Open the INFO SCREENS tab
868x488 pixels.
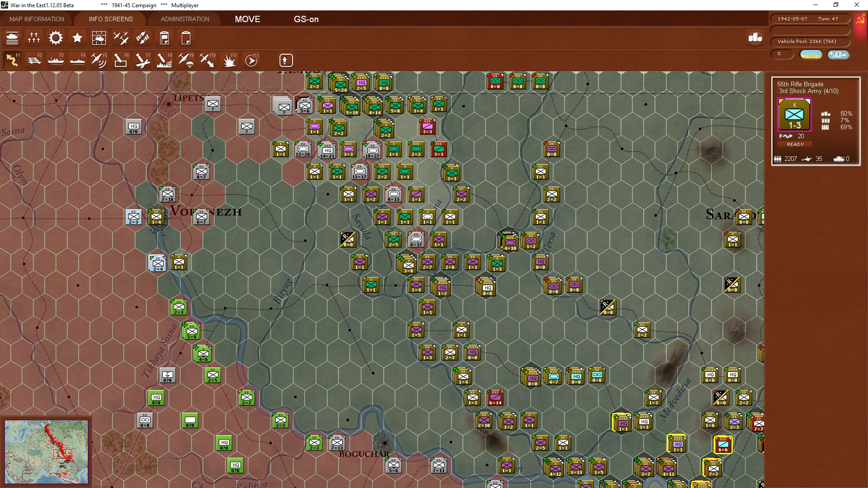[x=111, y=19]
